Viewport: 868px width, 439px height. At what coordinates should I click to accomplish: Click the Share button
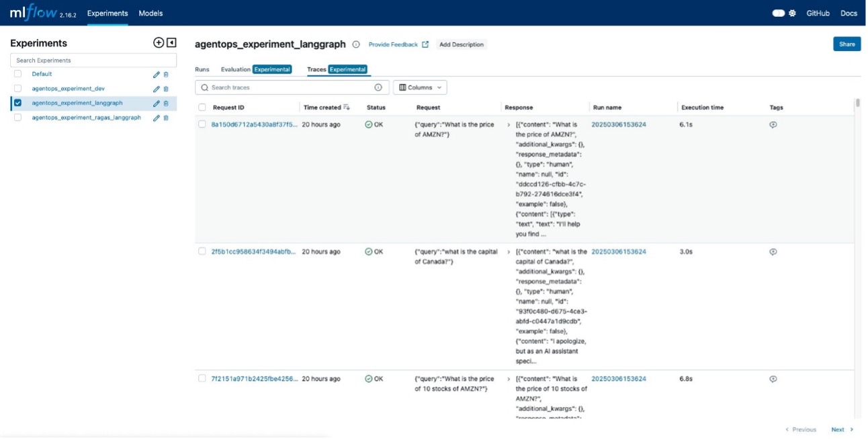847,44
